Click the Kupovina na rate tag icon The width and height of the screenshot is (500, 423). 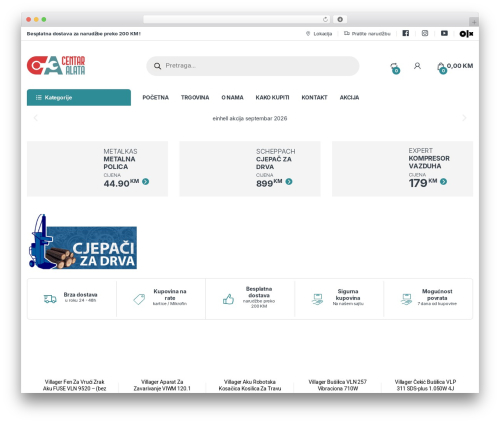coord(139,299)
